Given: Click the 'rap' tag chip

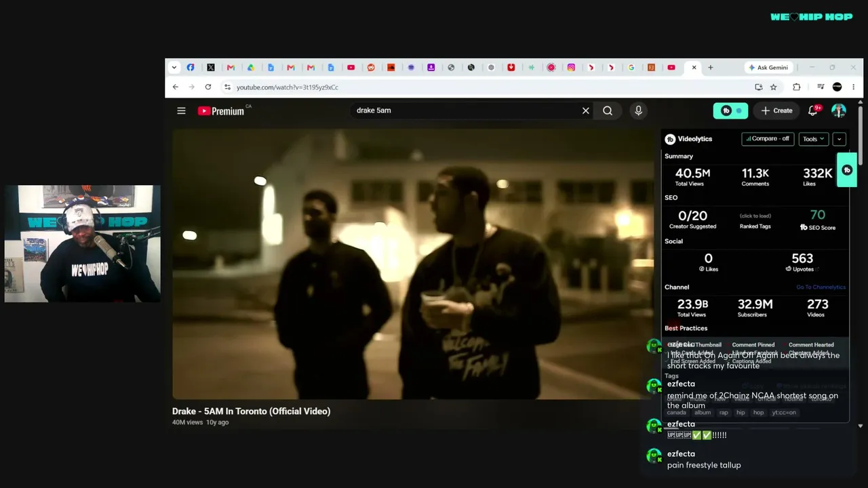Looking at the screenshot, I should click(x=724, y=412).
